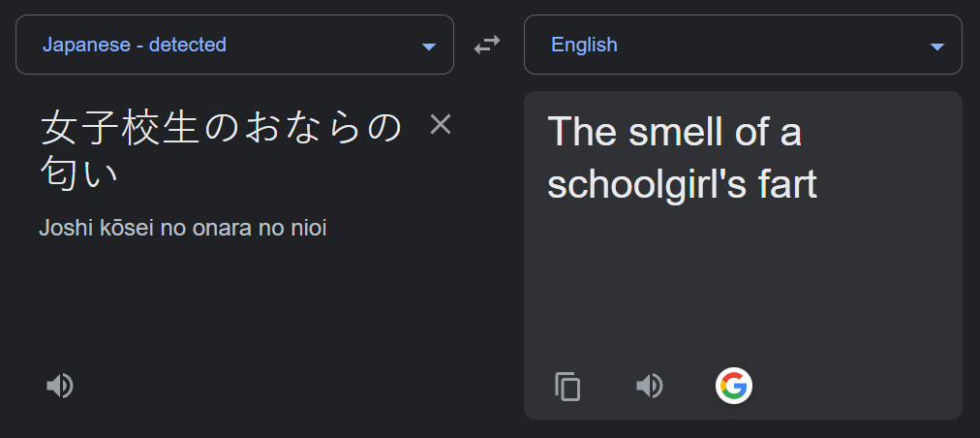The image size is (980, 438).
Task: Listen to the Japanese source text
Action: coord(60,386)
